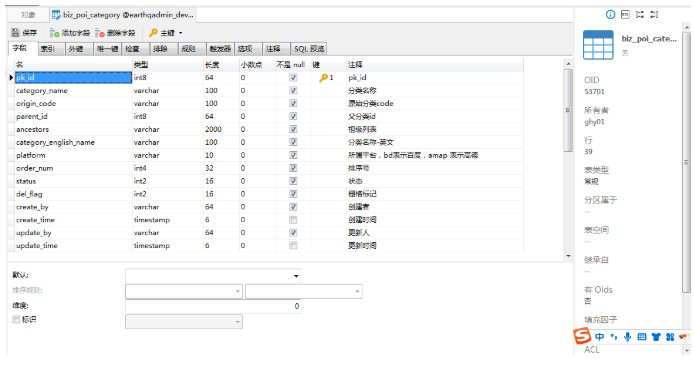Switch to the 唯一键 tab
The image size is (694, 383).
pyautogui.click(x=107, y=49)
